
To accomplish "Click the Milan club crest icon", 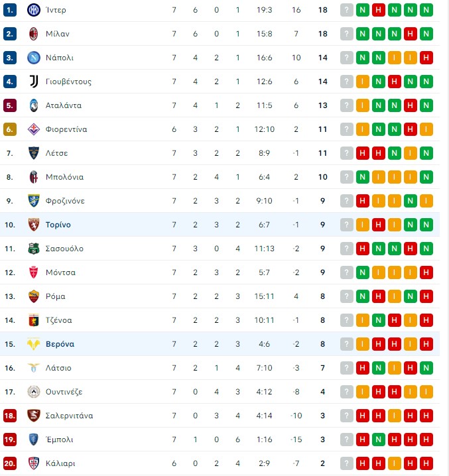I will [x=33, y=34].
